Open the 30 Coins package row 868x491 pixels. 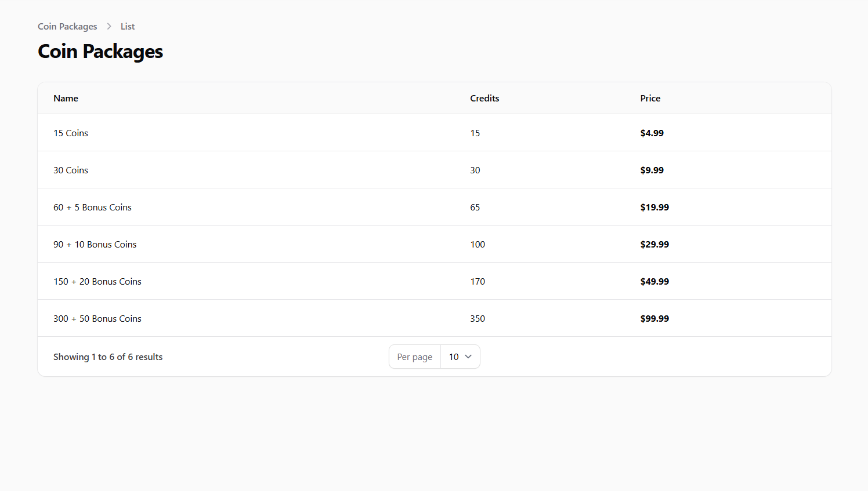coord(71,170)
